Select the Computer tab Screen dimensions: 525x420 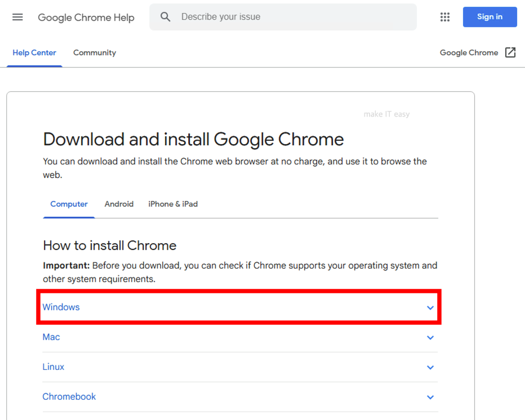[x=69, y=204]
